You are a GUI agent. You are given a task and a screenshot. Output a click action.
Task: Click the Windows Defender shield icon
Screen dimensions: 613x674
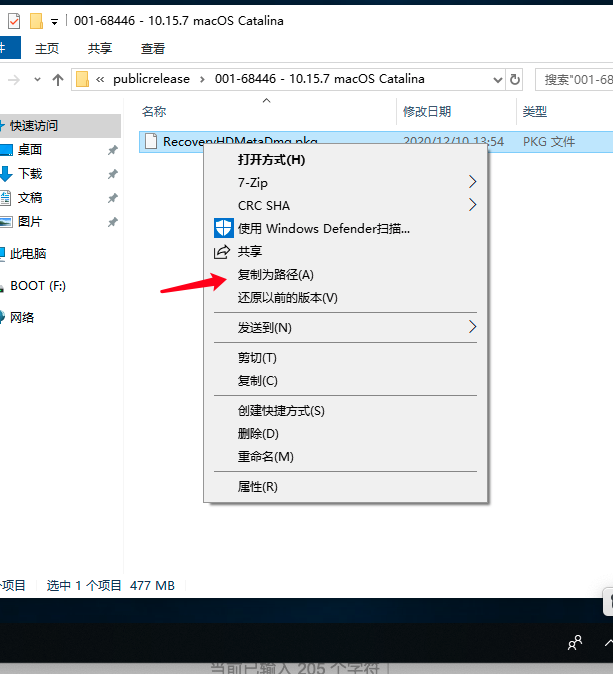coord(224,228)
